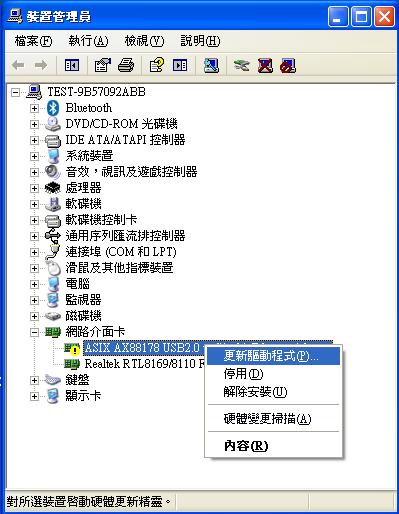Screen dimensions: 399x514
Task: Collapse the TEST-9B57092ABB root node
Action: click(15, 92)
